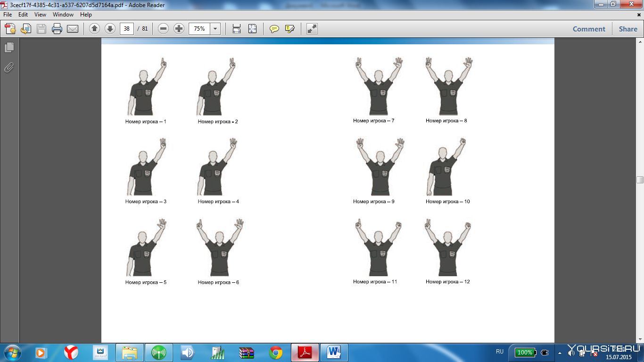Click the Create PDF online icon
The width and height of the screenshot is (644, 362).
tap(10, 29)
